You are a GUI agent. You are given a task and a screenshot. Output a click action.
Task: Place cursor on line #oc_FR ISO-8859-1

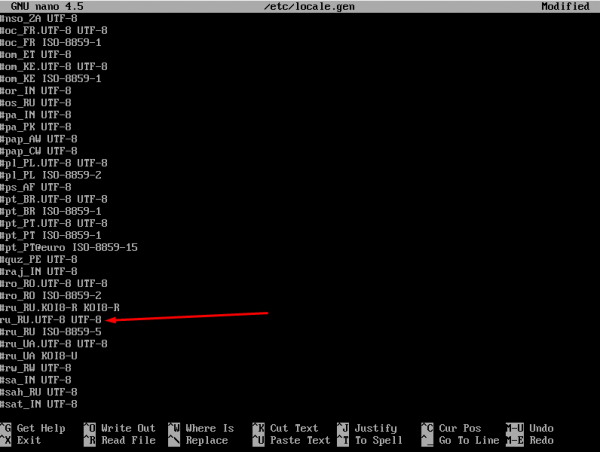(x=51, y=42)
